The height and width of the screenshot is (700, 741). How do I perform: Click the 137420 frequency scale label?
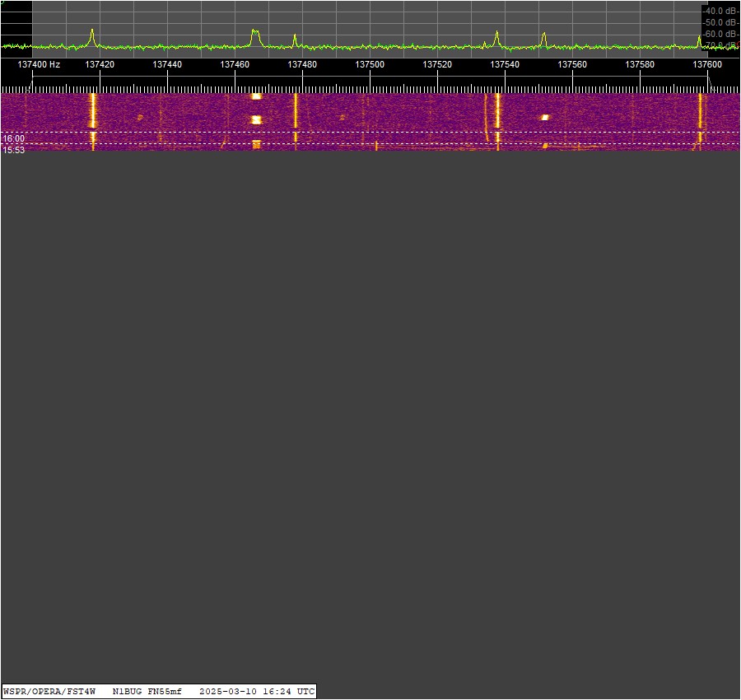point(100,64)
